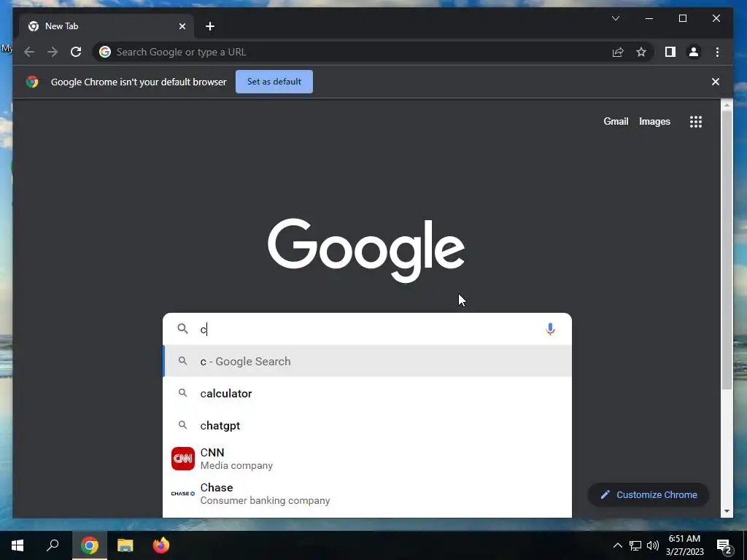Dismiss the default browser infobar

(x=716, y=82)
